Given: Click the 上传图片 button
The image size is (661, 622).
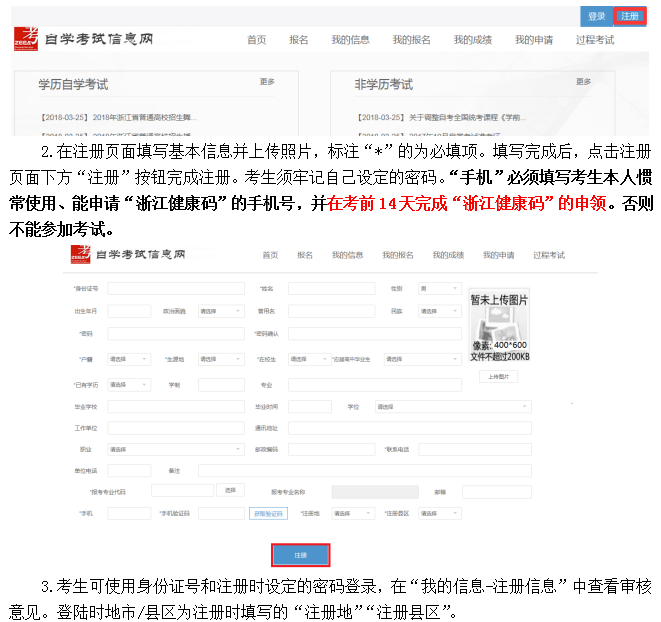Looking at the screenshot, I should coord(498,377).
